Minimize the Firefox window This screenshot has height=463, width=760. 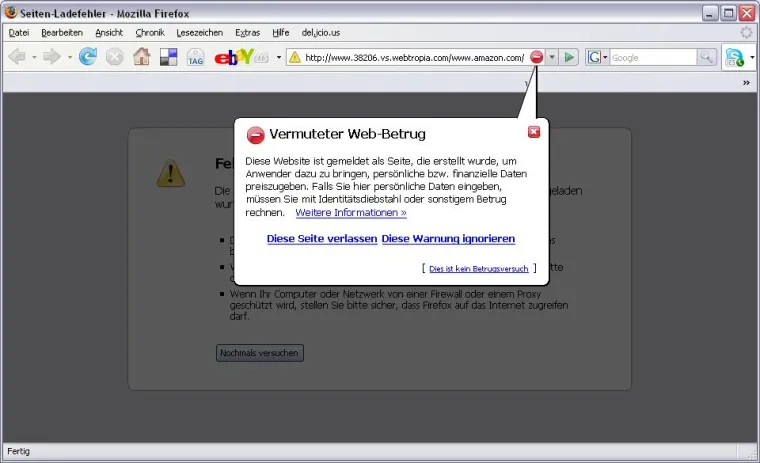click(x=710, y=13)
